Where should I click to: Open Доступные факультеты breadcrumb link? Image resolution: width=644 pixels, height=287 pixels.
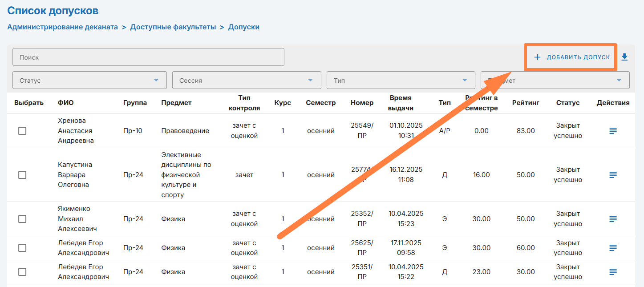pos(173,27)
